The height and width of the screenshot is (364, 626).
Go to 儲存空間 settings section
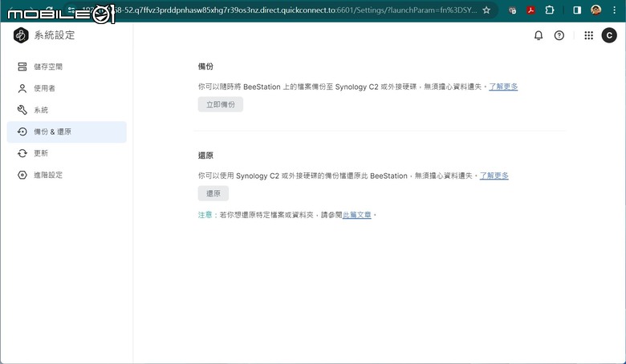coord(67,67)
